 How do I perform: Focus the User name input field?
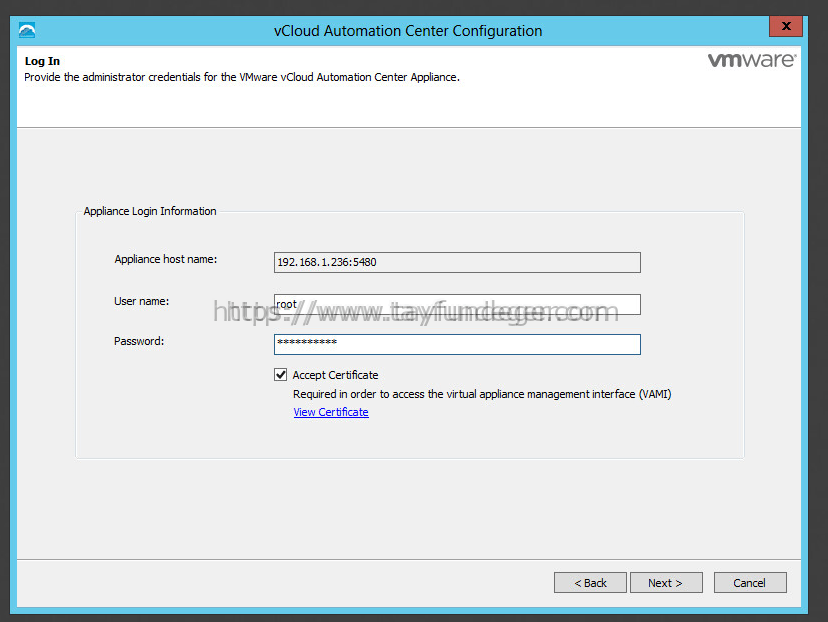coord(457,304)
